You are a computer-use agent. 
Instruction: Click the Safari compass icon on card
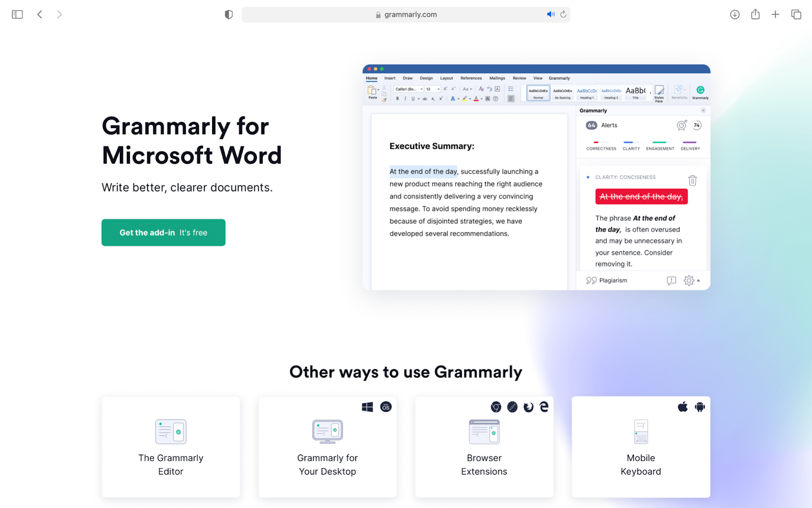click(513, 407)
